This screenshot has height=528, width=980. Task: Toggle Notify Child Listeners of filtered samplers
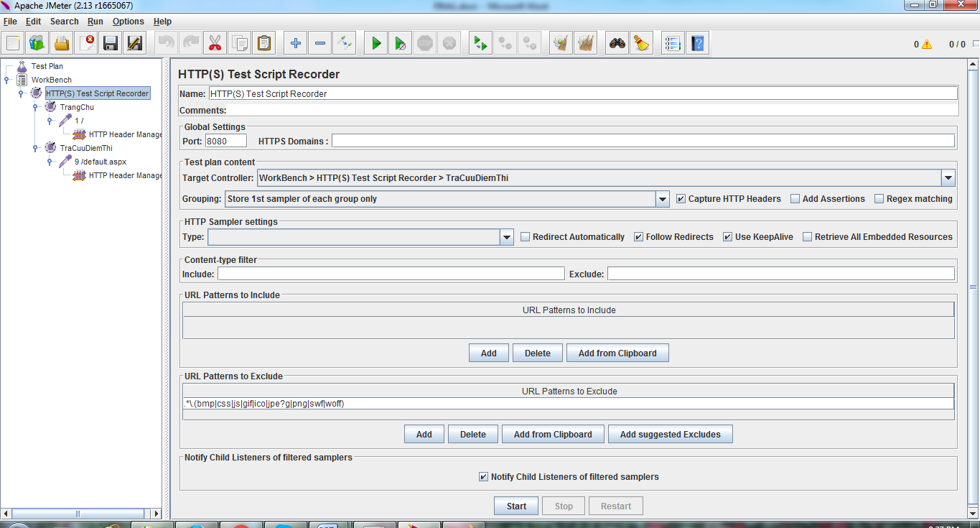484,477
